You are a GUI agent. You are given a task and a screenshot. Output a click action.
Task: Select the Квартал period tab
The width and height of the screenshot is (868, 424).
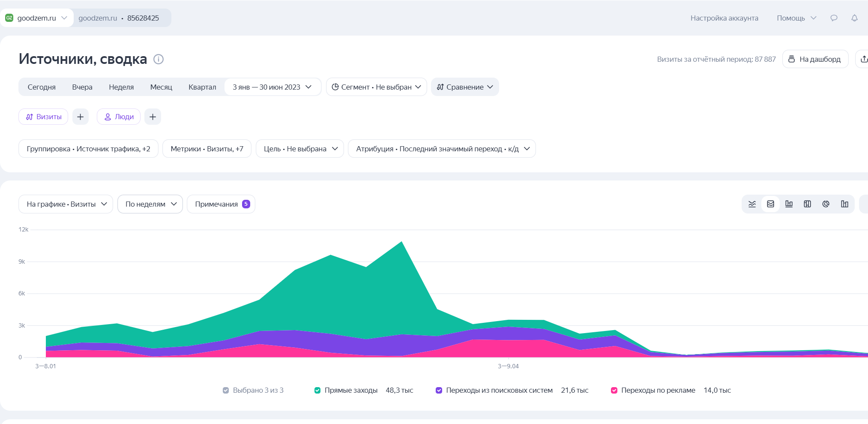pos(202,87)
